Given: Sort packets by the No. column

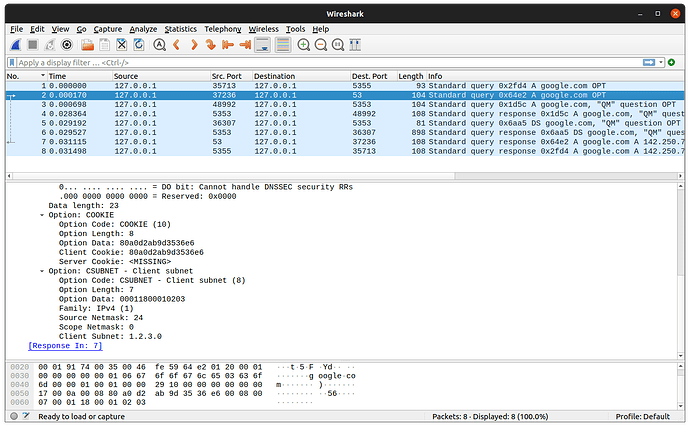Looking at the screenshot, I should click(x=26, y=76).
